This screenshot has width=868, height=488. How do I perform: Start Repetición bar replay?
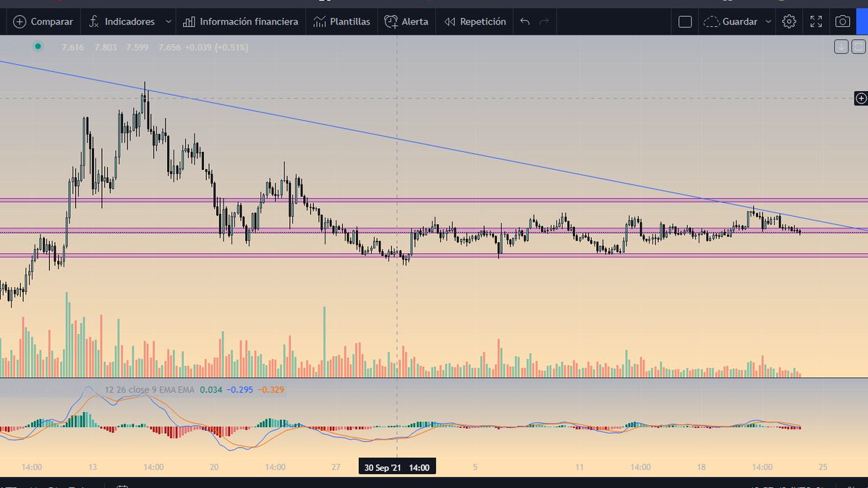pyautogui.click(x=475, y=22)
